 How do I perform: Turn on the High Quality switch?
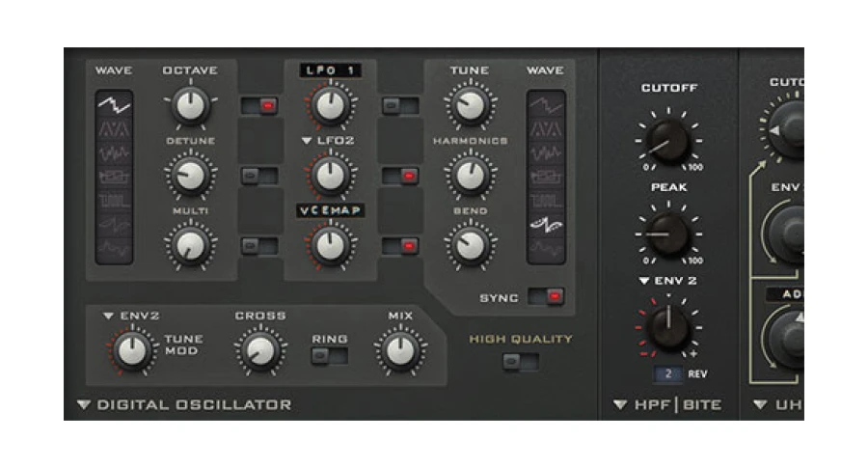521,362
